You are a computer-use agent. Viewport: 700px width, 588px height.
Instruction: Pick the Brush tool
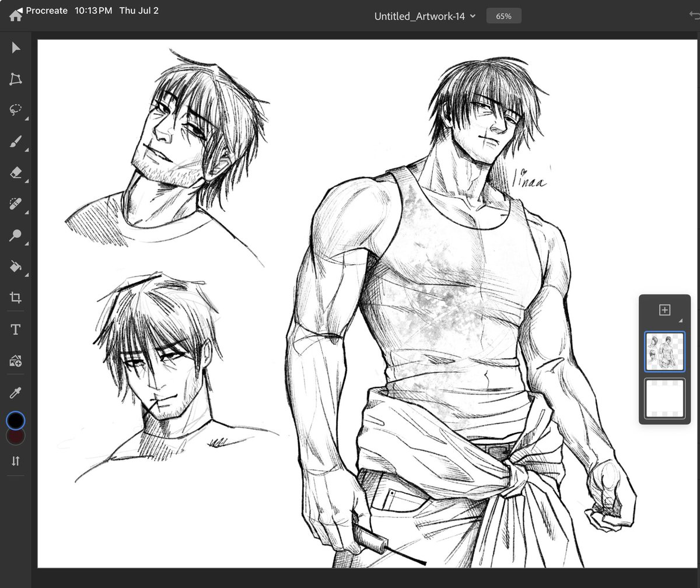(x=16, y=141)
